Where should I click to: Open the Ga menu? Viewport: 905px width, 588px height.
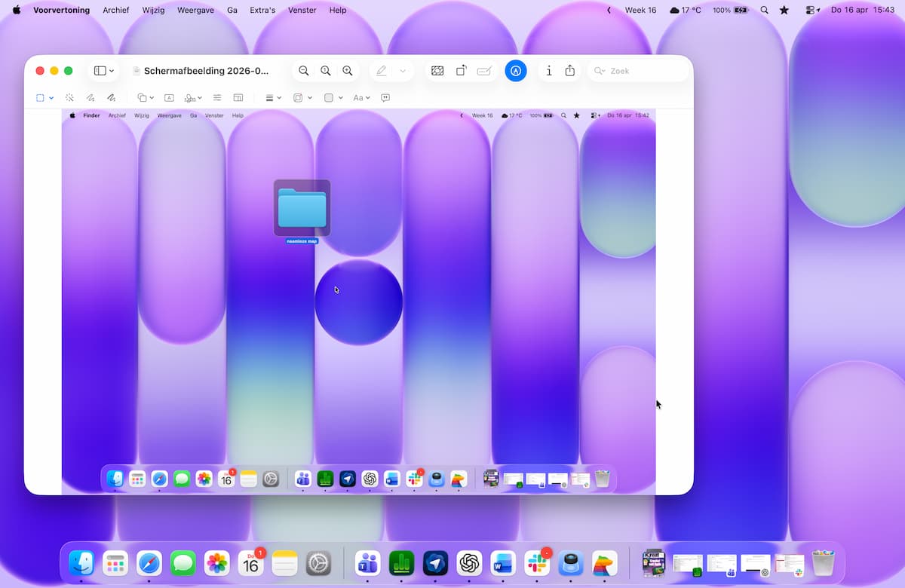click(x=232, y=10)
